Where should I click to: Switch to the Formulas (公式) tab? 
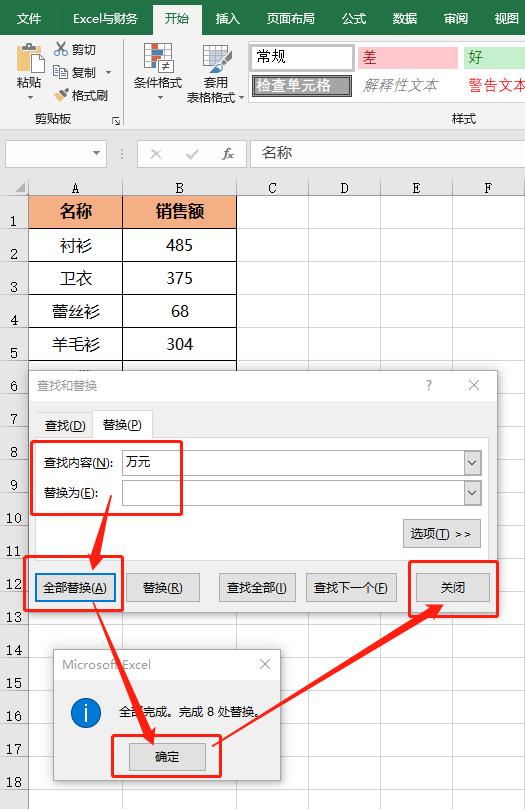coord(354,19)
